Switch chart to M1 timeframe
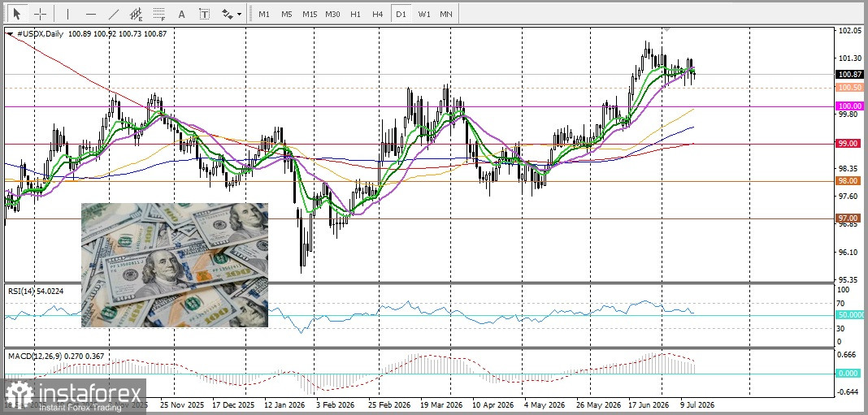The image size is (868, 415). click(264, 14)
